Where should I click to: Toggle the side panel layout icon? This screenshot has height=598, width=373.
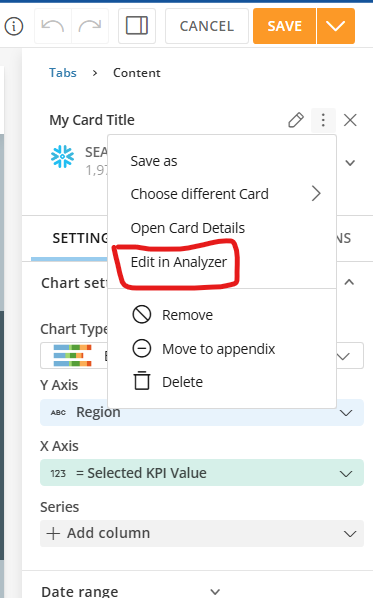click(x=137, y=26)
